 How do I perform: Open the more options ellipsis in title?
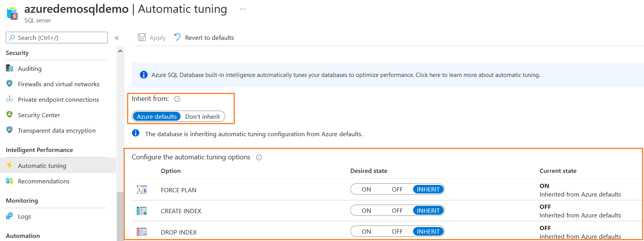click(243, 9)
